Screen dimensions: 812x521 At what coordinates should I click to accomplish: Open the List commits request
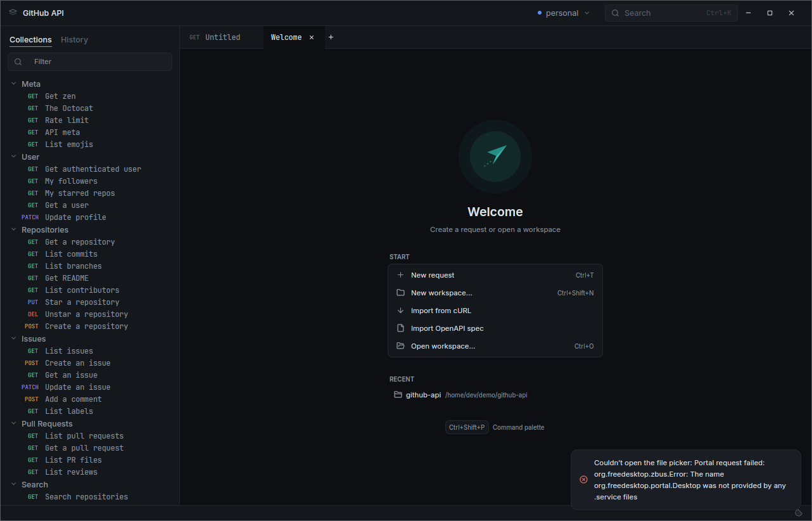tap(90, 254)
